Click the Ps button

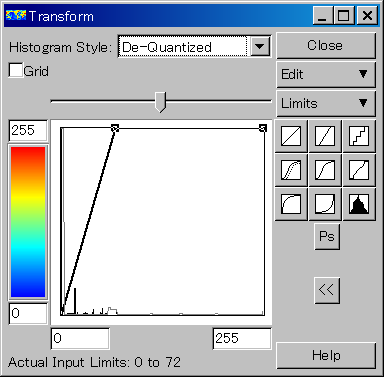pos(327,236)
